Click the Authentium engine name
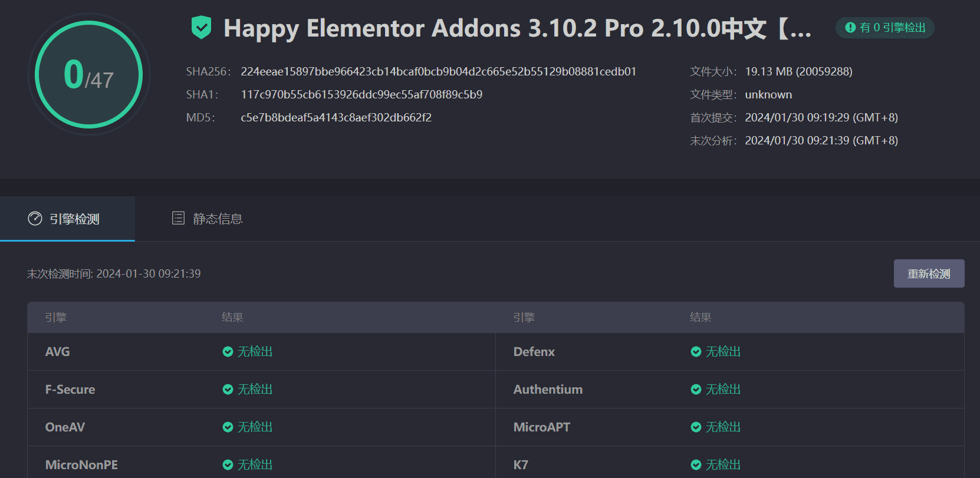Screen dimensions: 980x478 548,389
